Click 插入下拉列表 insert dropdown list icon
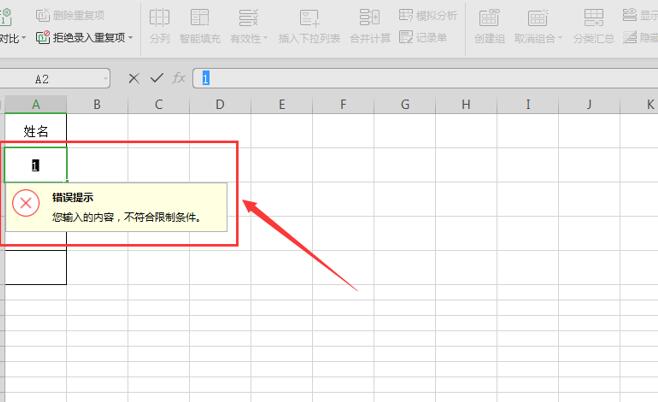 (x=309, y=18)
